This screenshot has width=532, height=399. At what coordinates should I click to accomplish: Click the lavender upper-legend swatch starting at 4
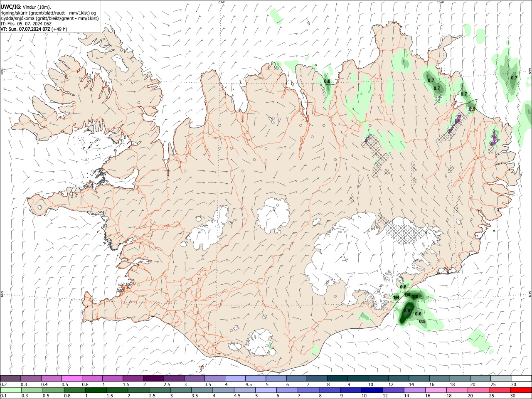tap(235, 379)
